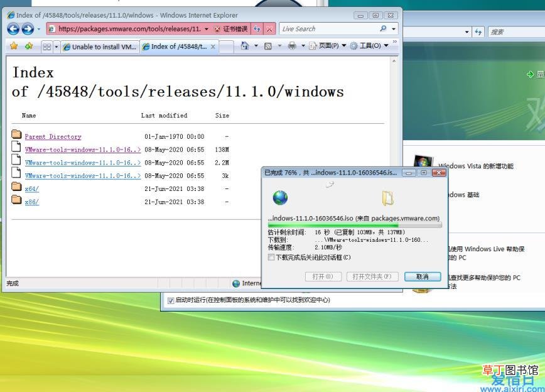This screenshot has height=392, width=545.
Task: Open the x64/ folder link
Action: [x=31, y=189]
